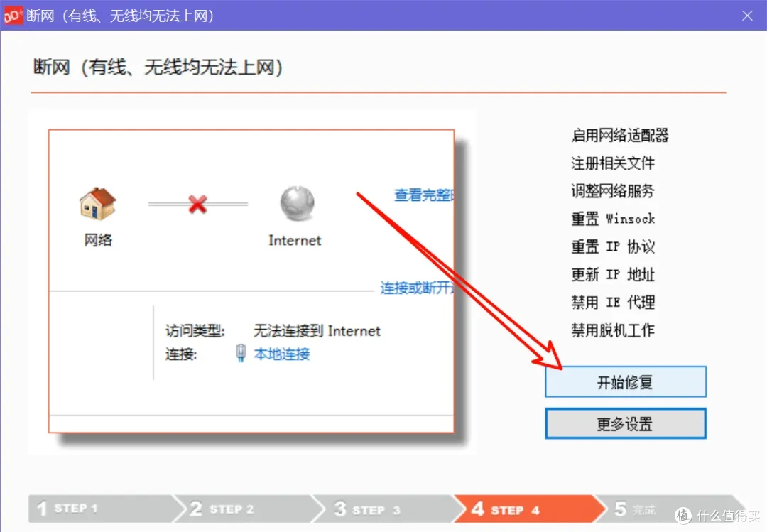Click the page heading 断网 title
The width and height of the screenshot is (767, 532).
(x=158, y=67)
